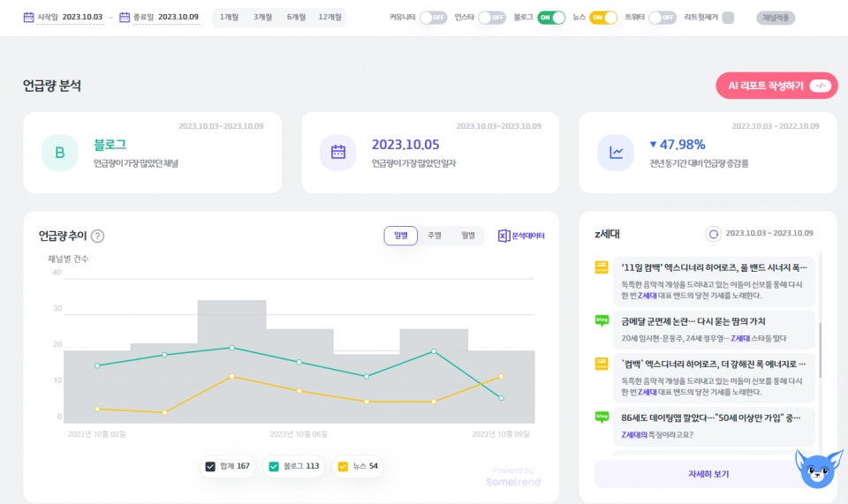This screenshot has width=848, height=504.
Task: Click news icon beside '11일 컴백' article
Action: 602,267
